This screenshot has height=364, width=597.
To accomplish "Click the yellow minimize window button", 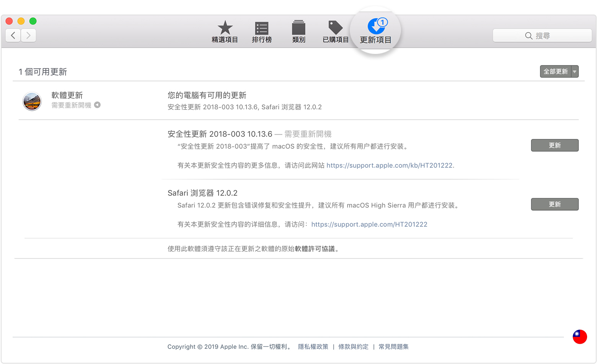I will point(21,21).
